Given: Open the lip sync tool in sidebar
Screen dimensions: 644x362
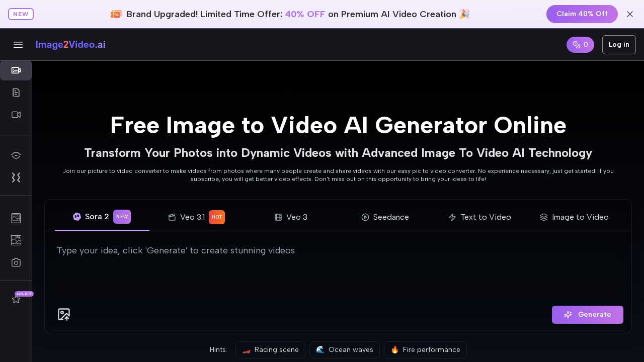Looking at the screenshot, I should pos(16,155).
